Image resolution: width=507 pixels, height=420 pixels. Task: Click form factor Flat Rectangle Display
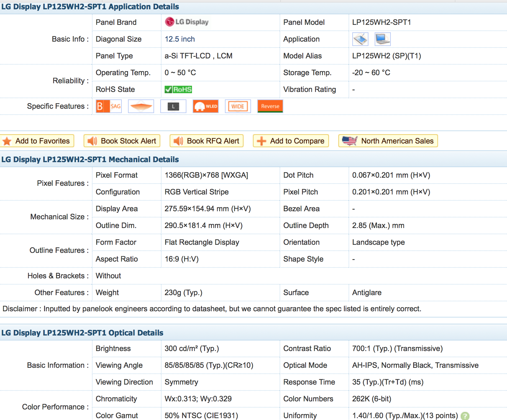tap(202, 242)
